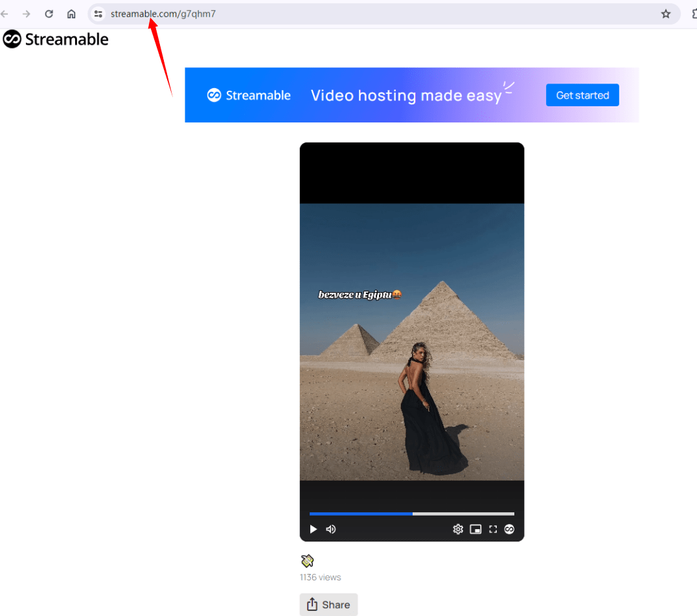Click the 'Video hosting made easy' banner text

pos(406,96)
